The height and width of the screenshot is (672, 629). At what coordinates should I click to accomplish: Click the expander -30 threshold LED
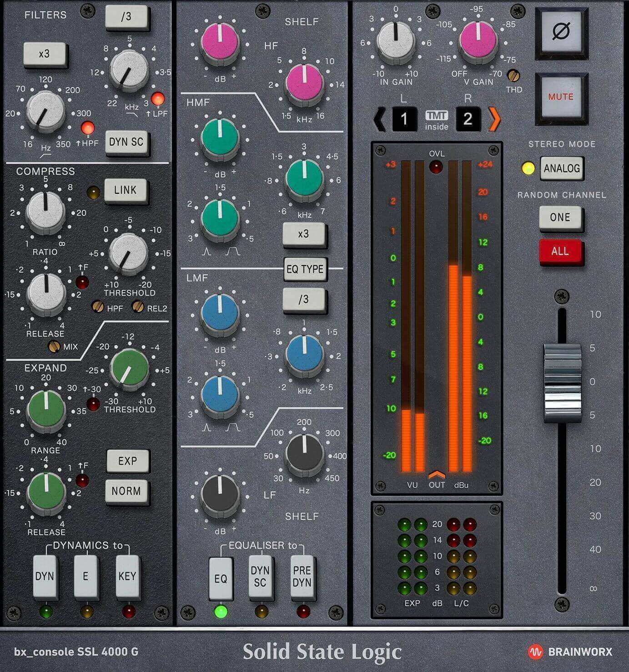[94, 403]
